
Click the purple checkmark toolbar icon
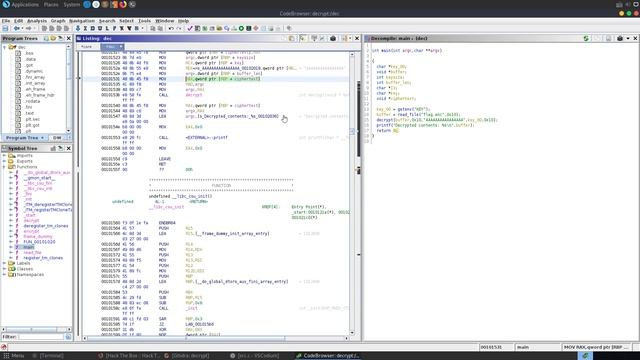click(190, 28)
